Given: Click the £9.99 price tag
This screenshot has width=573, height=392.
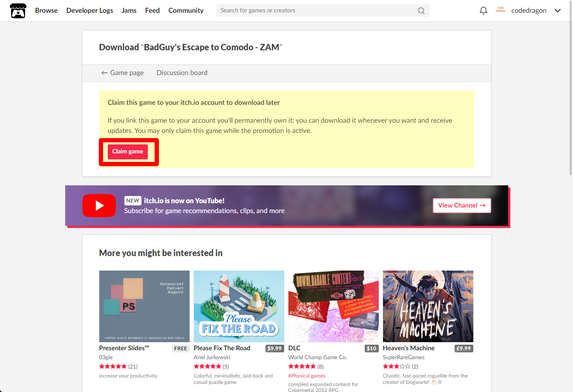Looking at the screenshot, I should click(464, 349).
